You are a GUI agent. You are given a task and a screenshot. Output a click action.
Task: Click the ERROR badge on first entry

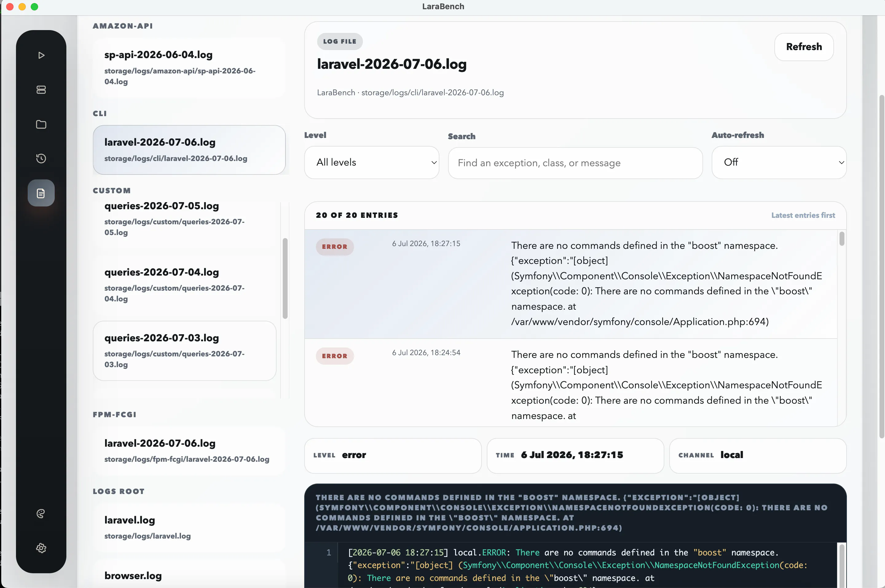335,247
